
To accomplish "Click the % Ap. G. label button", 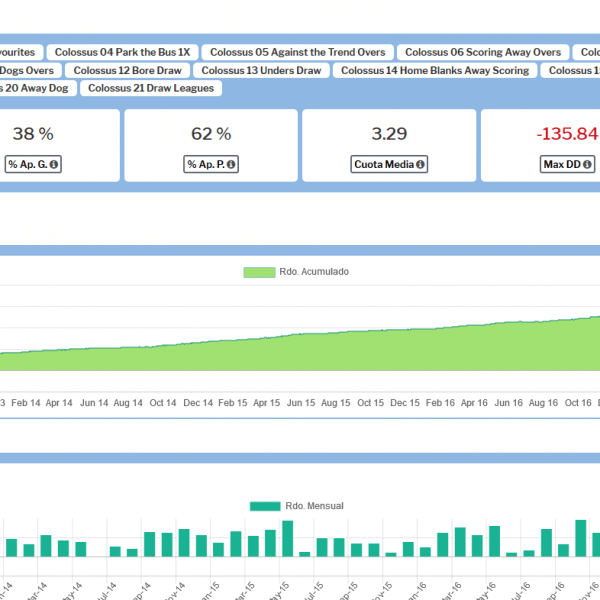I will point(33,164).
